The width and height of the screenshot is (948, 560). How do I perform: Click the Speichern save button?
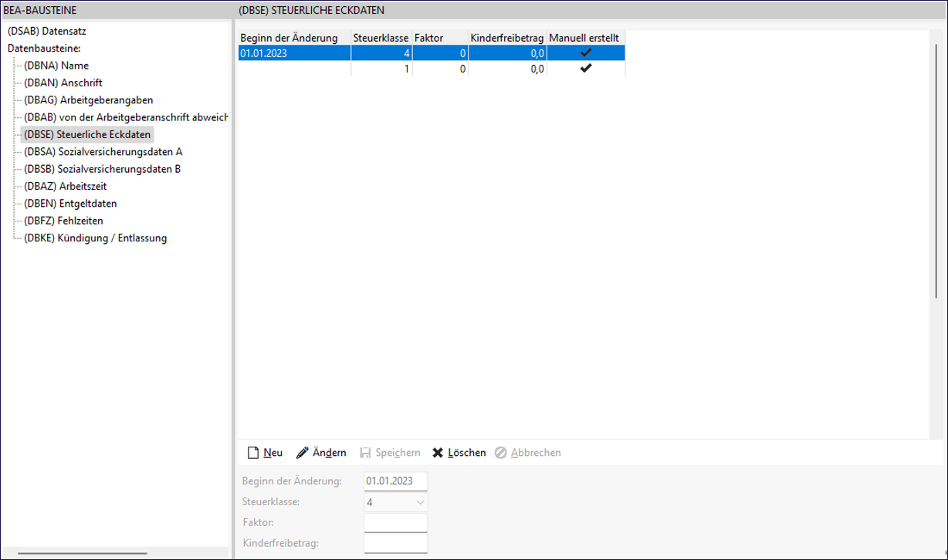(390, 453)
